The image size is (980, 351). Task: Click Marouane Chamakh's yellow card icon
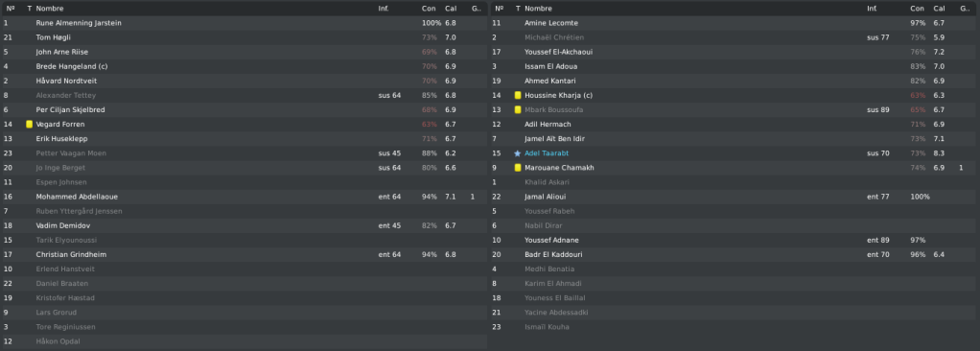pos(518,168)
